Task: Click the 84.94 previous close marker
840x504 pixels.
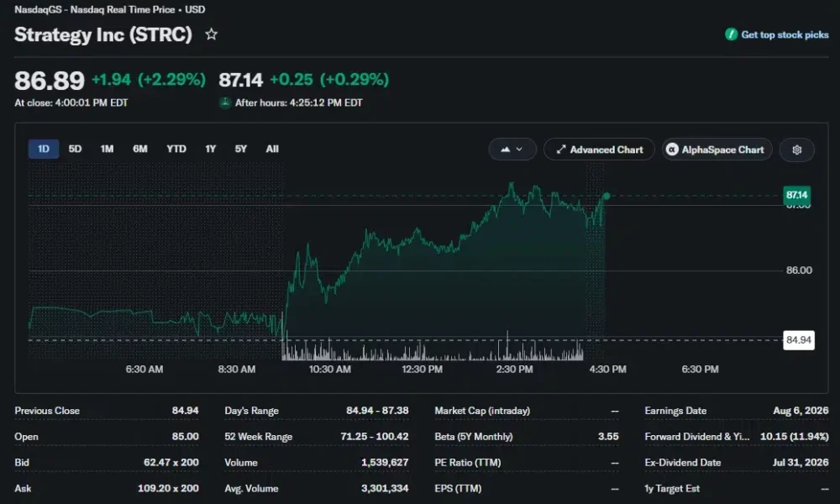Action: pos(798,340)
